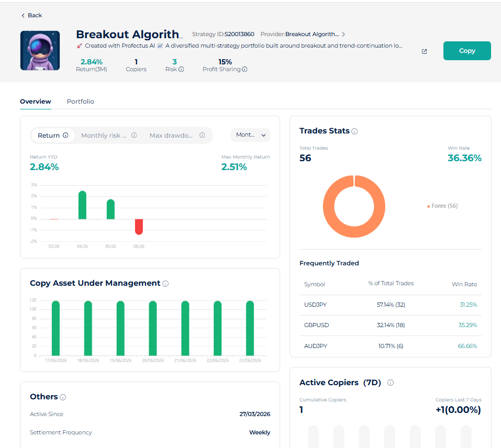Screen dimensions: 501x448
Task: Click the 32.14% (18) trades cell
Action: [391, 326]
